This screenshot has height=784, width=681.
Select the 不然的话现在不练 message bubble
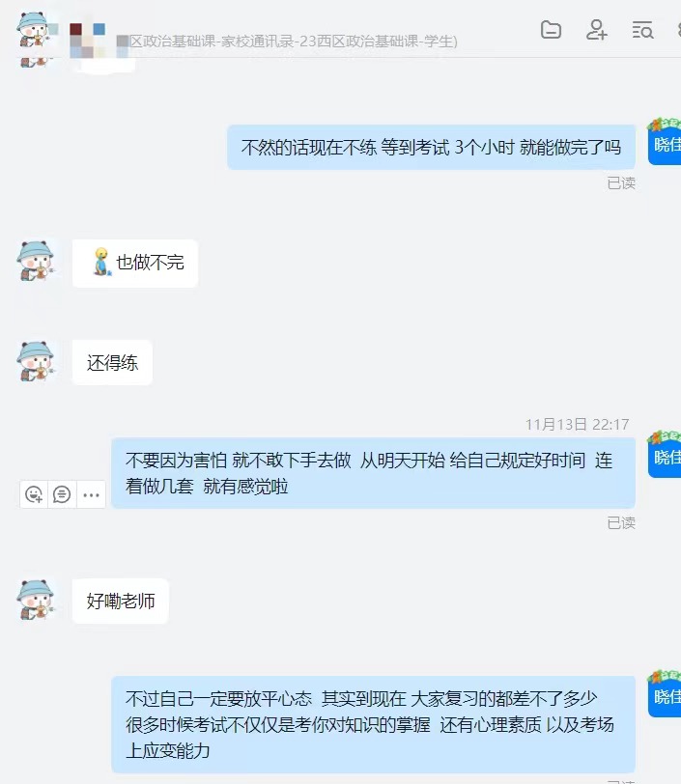pyautogui.click(x=432, y=147)
